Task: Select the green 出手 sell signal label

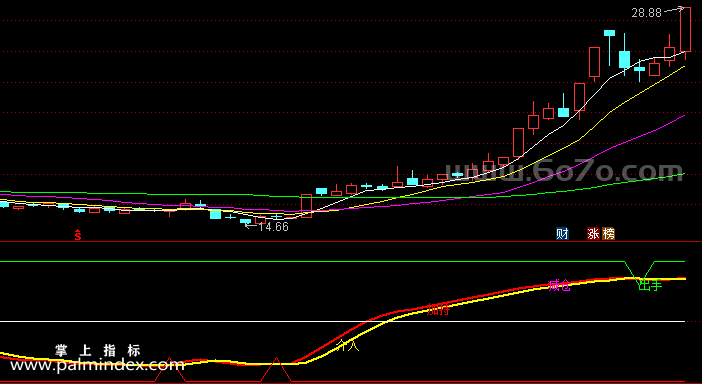Action: pyautogui.click(x=650, y=285)
